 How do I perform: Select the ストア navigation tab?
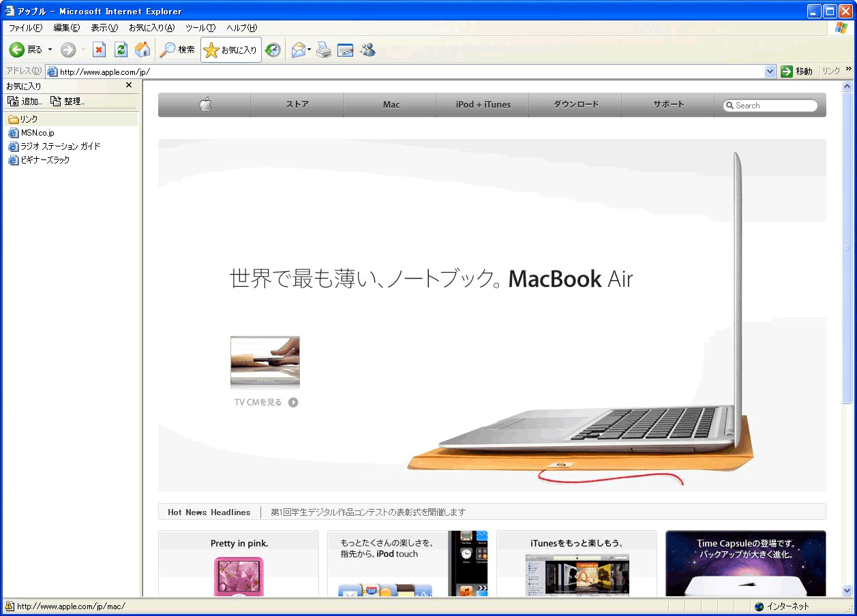point(297,105)
